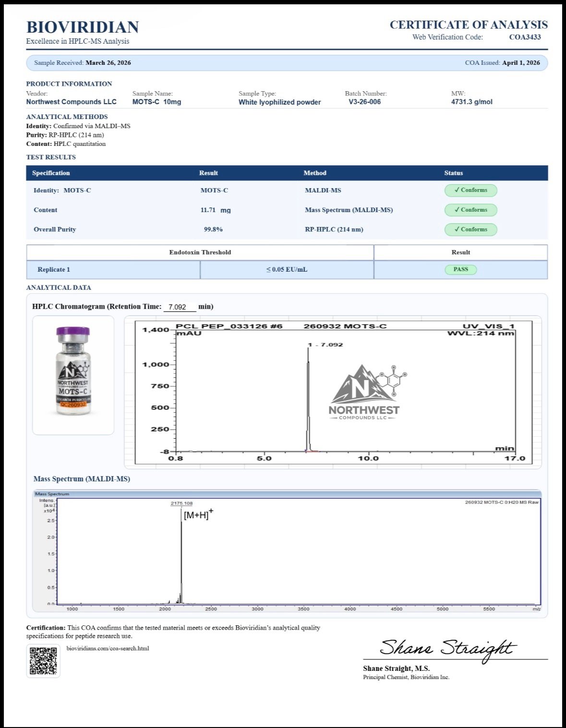Click the HPLC peak label 1 - 7.092

click(325, 345)
